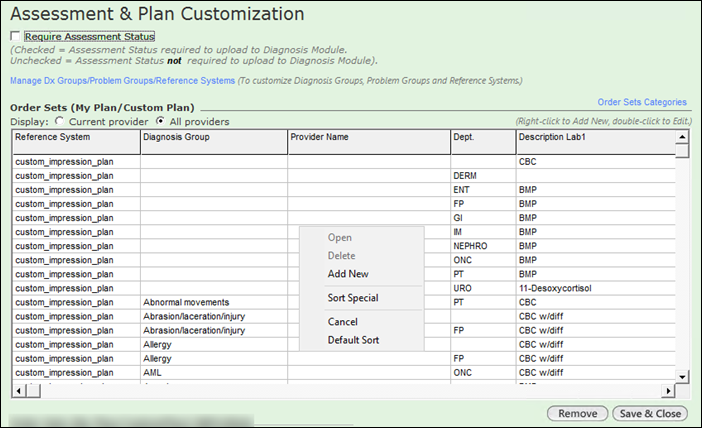Click BMP cell in the NEPHRO row
This screenshot has height=428, width=702.
(596, 246)
